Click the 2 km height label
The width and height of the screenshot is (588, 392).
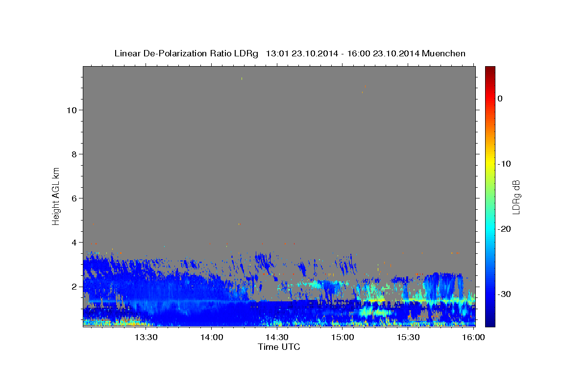tap(73, 287)
